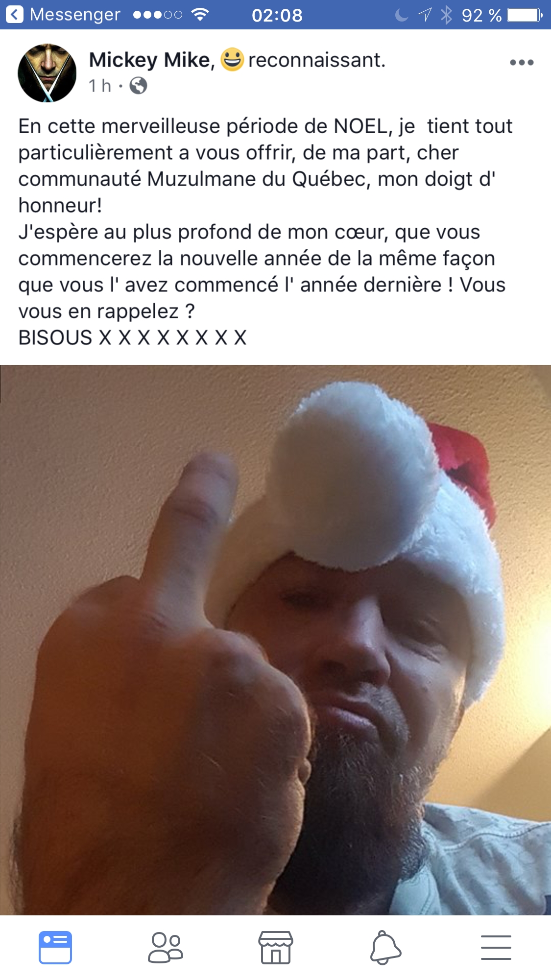Tap the public globe privacy icon
551x980 pixels.
[138, 86]
